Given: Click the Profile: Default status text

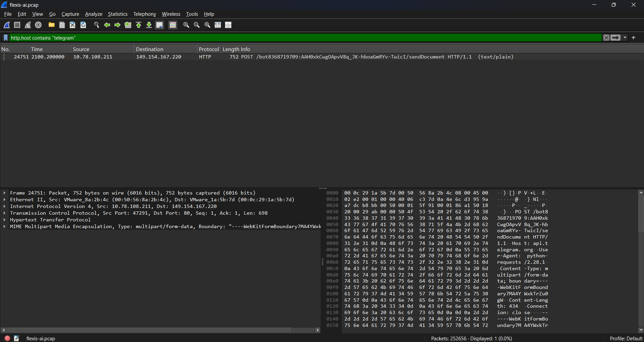Looking at the screenshot, I should [x=626, y=338].
